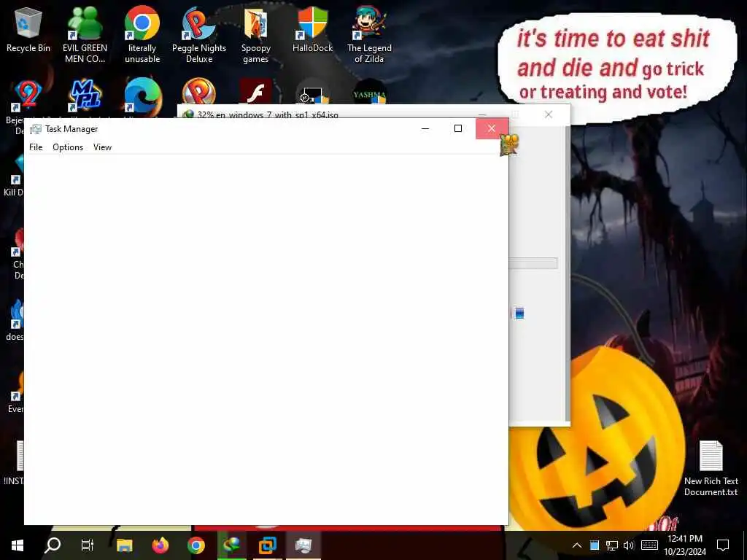The width and height of the screenshot is (747, 560).
Task: Close the en_windows_7 ISO download window
Action: [549, 114]
